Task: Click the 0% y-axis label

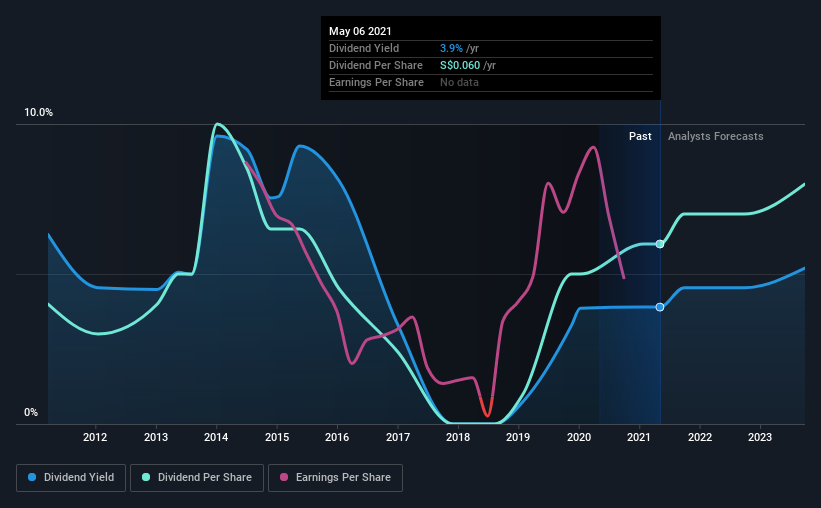Action: tap(31, 413)
